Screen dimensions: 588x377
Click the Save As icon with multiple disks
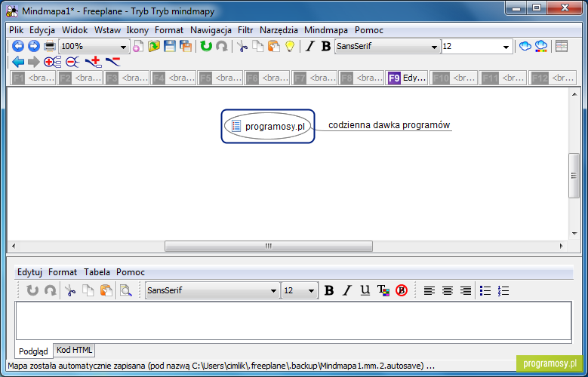pyautogui.click(x=186, y=47)
